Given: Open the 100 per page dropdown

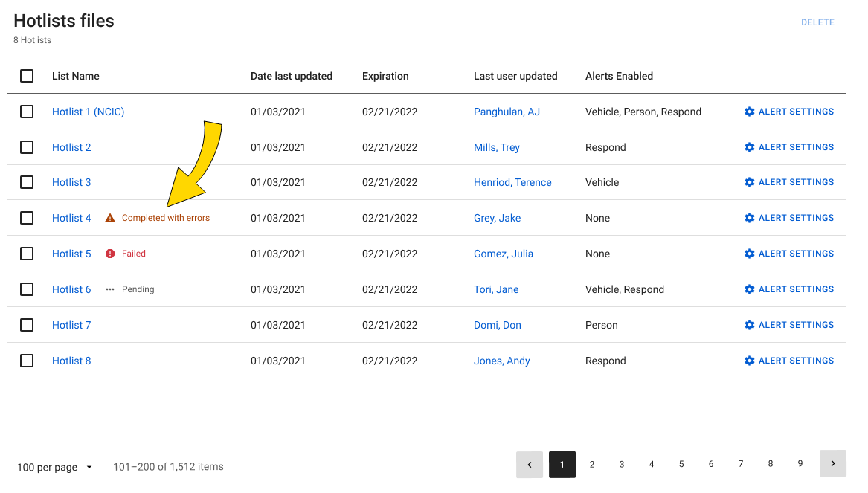Looking at the screenshot, I should point(55,467).
